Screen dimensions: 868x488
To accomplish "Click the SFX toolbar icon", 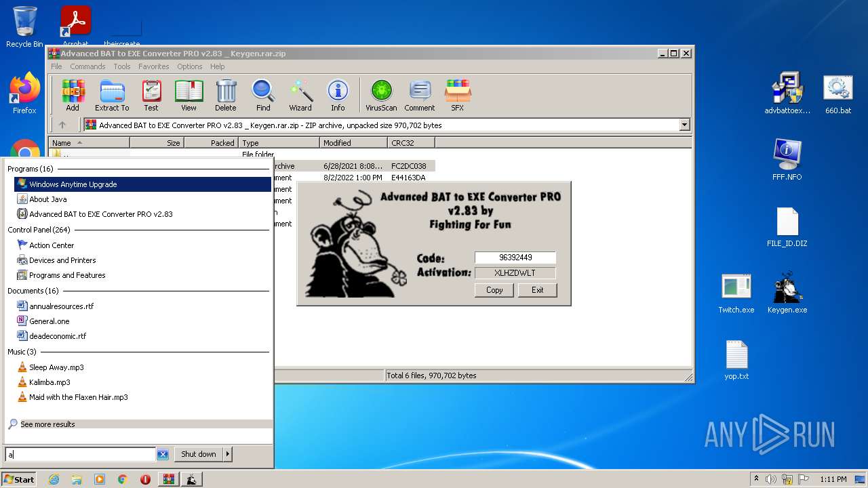I will click(x=458, y=95).
